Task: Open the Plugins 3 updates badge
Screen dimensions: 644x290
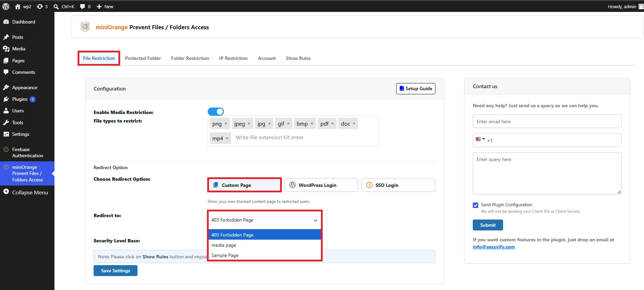Action: point(32,99)
